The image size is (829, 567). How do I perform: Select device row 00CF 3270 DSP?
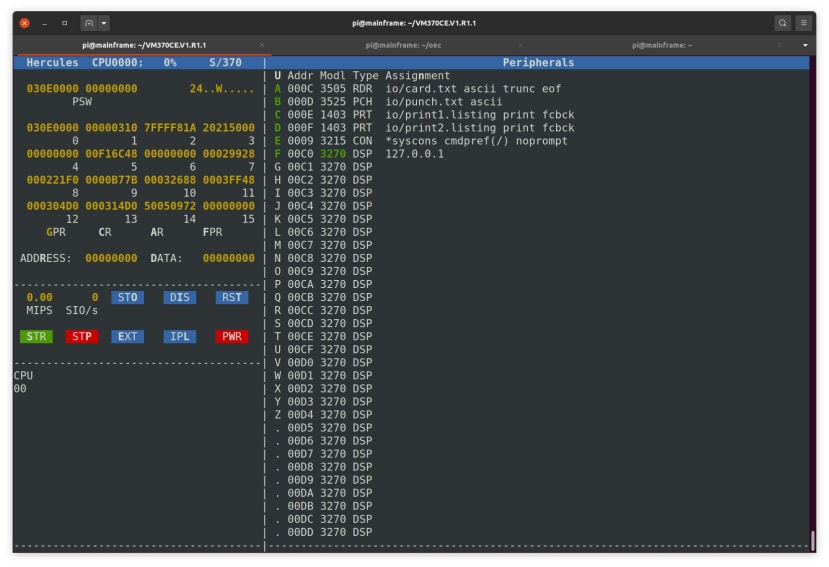pos(323,349)
